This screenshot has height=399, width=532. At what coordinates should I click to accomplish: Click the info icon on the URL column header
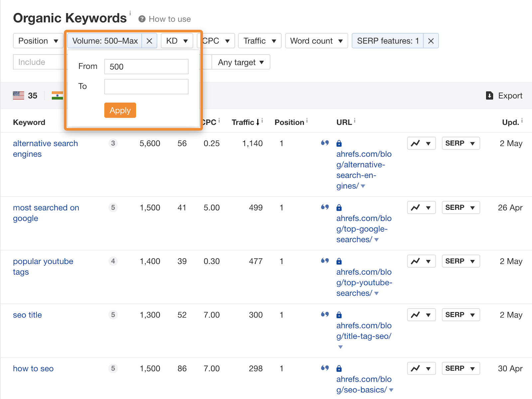[354, 120]
